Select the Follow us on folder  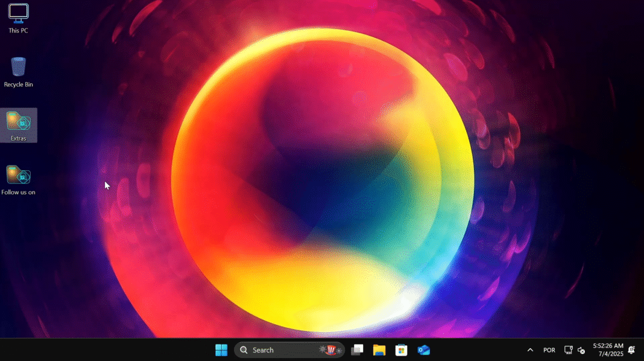(19, 180)
